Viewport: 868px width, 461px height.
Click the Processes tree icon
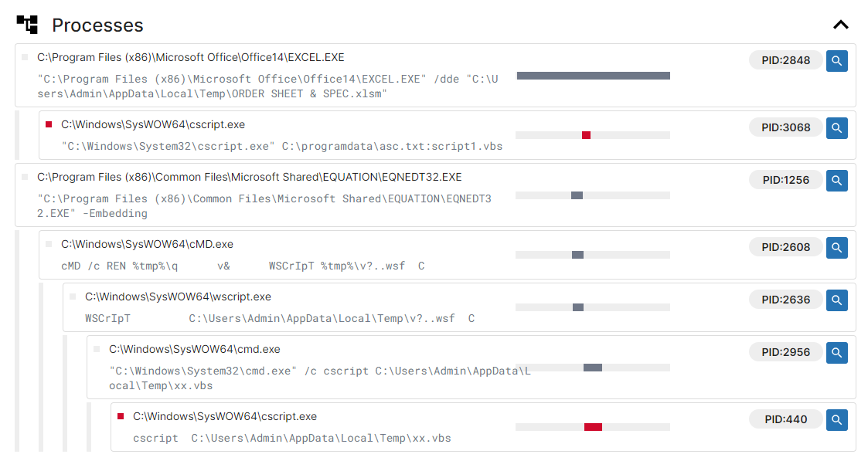[27, 24]
